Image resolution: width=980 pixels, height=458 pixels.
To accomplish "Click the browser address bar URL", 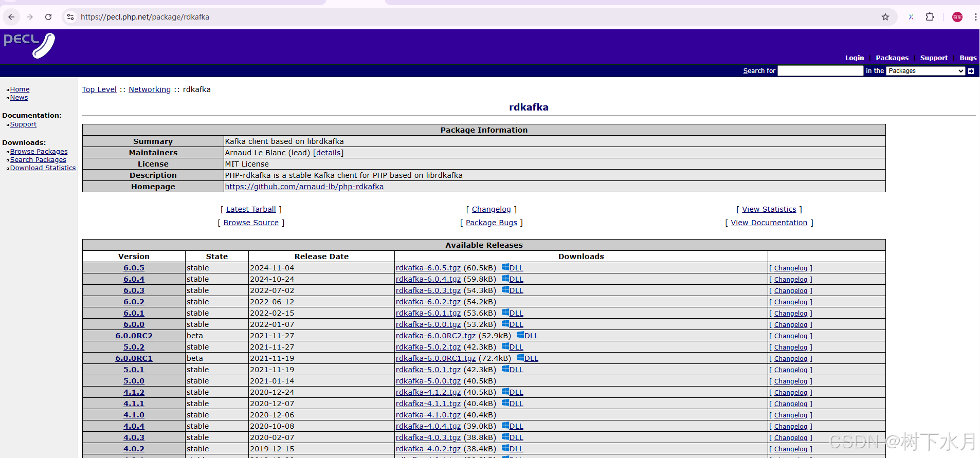I will [145, 17].
